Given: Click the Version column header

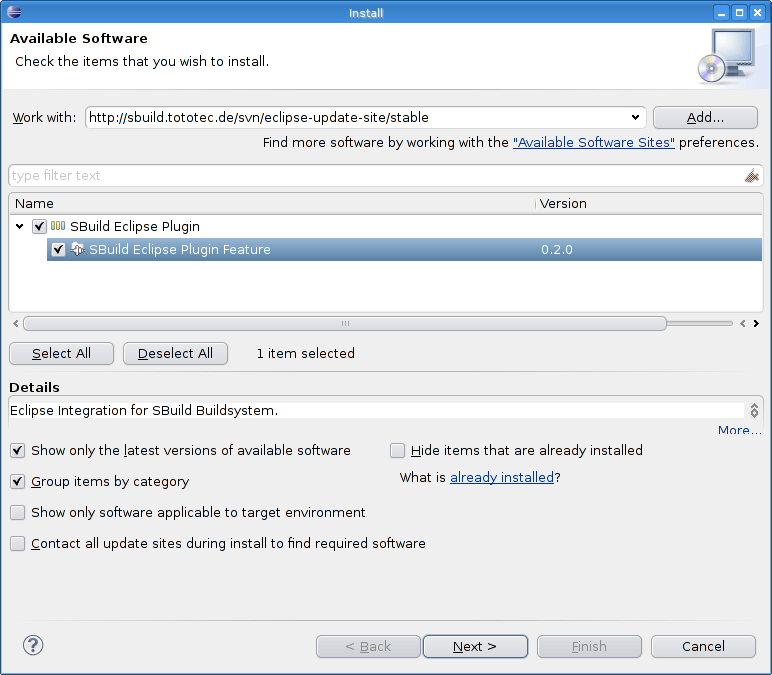Looking at the screenshot, I should pyautogui.click(x=649, y=204).
